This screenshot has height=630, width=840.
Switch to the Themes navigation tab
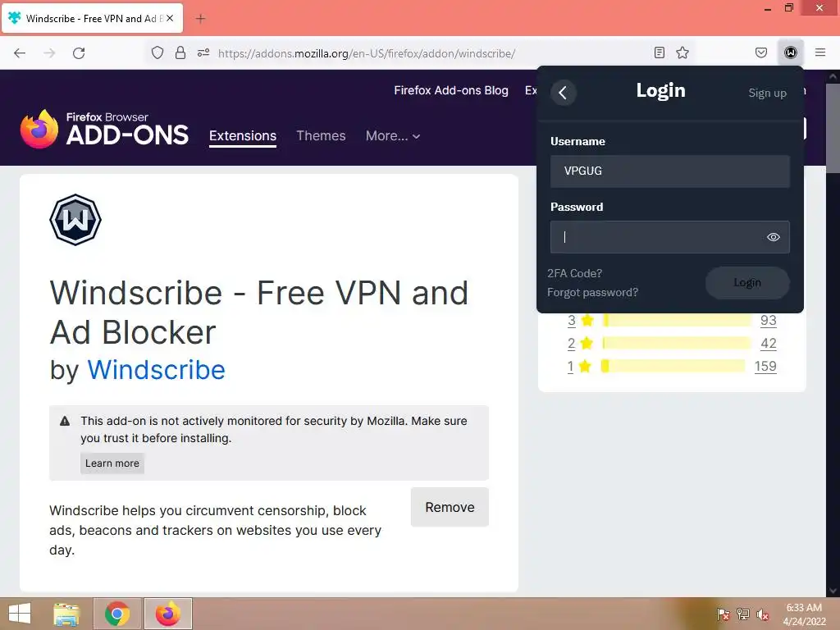[321, 136]
